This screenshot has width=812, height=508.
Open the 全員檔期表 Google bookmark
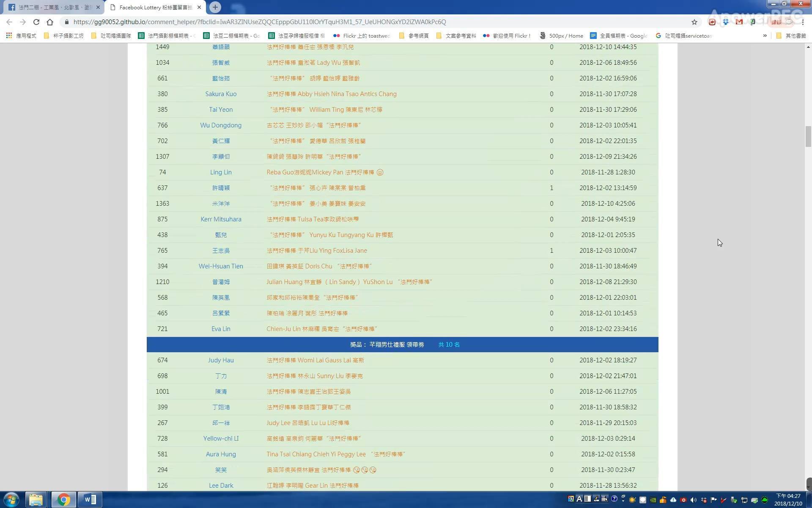click(x=619, y=36)
